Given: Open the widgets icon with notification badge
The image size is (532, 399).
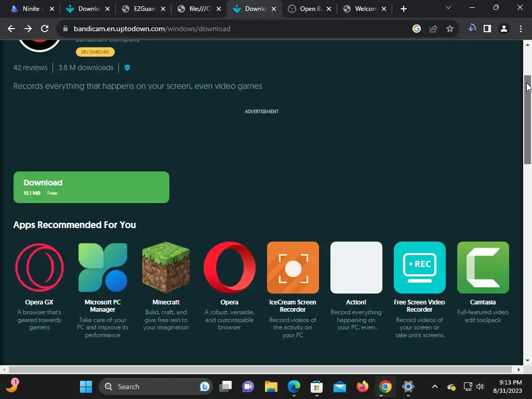Looking at the screenshot, I should (x=12, y=386).
